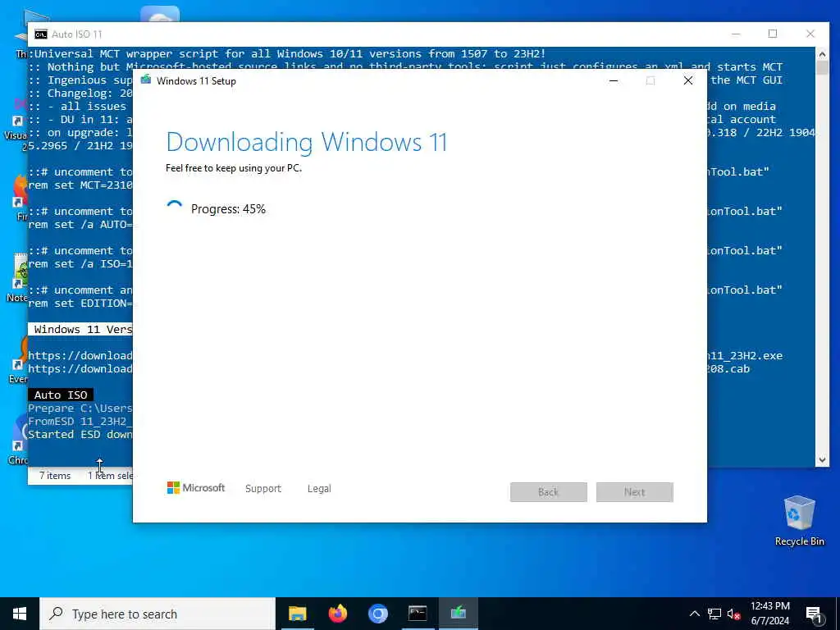Open the Support link in Setup

pos(263,489)
